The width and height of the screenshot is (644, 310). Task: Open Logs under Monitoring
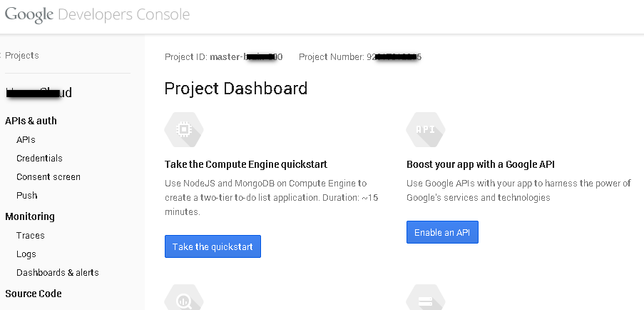[26, 254]
